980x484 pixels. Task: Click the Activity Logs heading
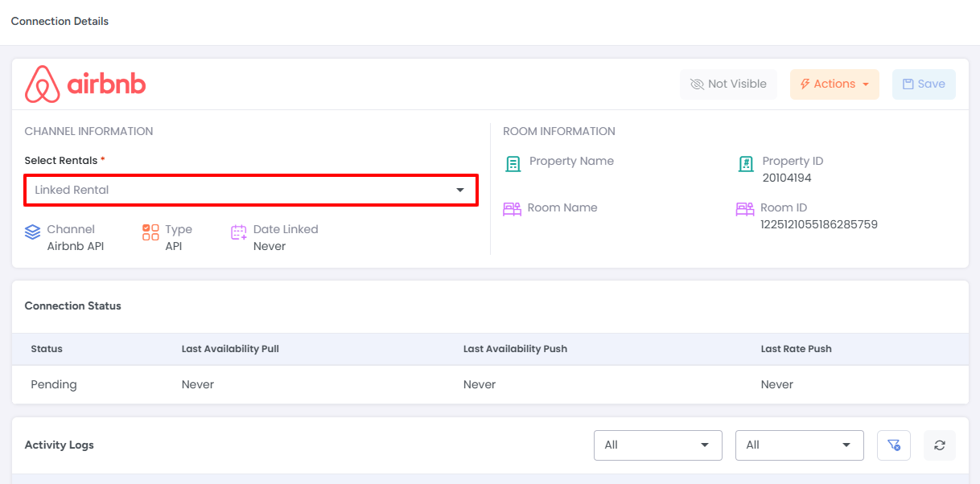60,445
